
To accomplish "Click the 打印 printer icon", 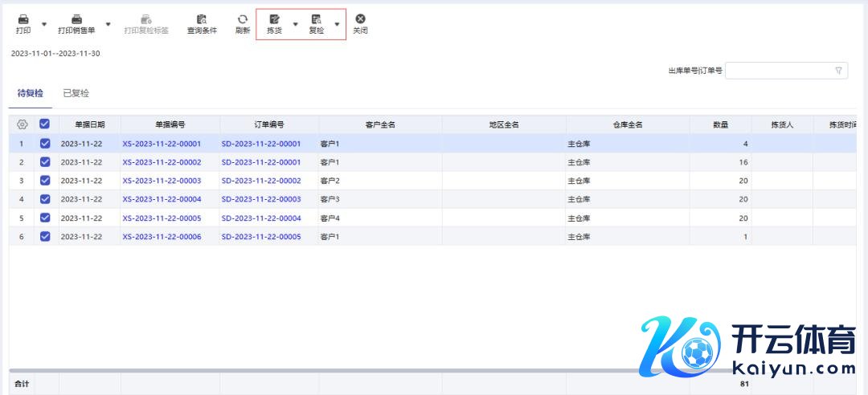I will (23, 19).
